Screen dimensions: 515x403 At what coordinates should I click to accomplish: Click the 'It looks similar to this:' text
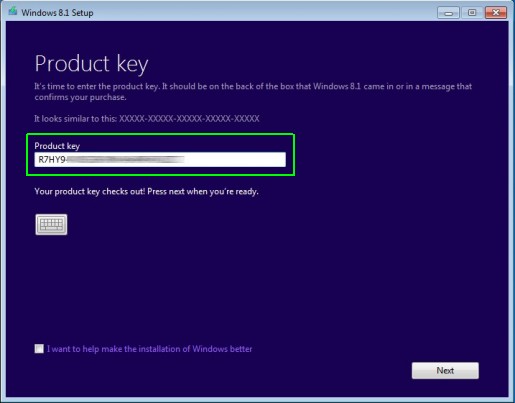tap(76, 119)
